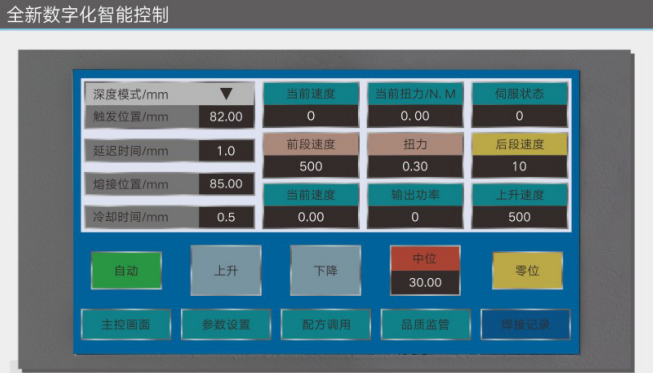Viewport: 653px width, 373px height.
Task: Edit the 延迟时间 value 1.0
Action: [x=226, y=151]
